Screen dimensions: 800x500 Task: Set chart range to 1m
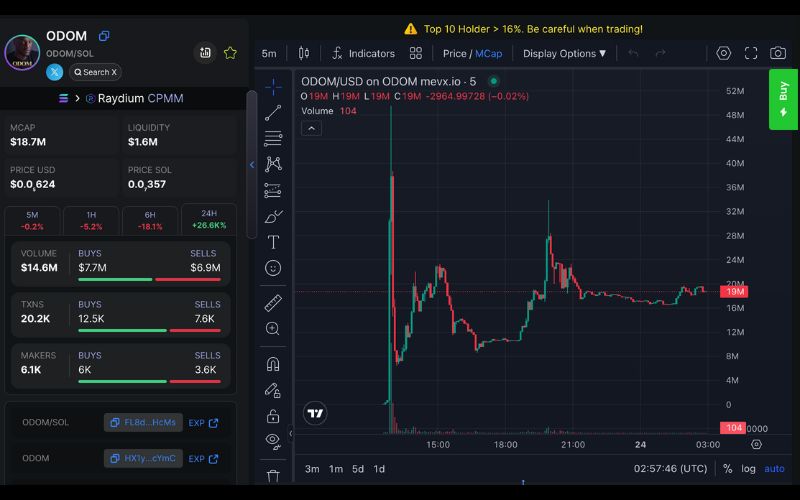(336, 469)
